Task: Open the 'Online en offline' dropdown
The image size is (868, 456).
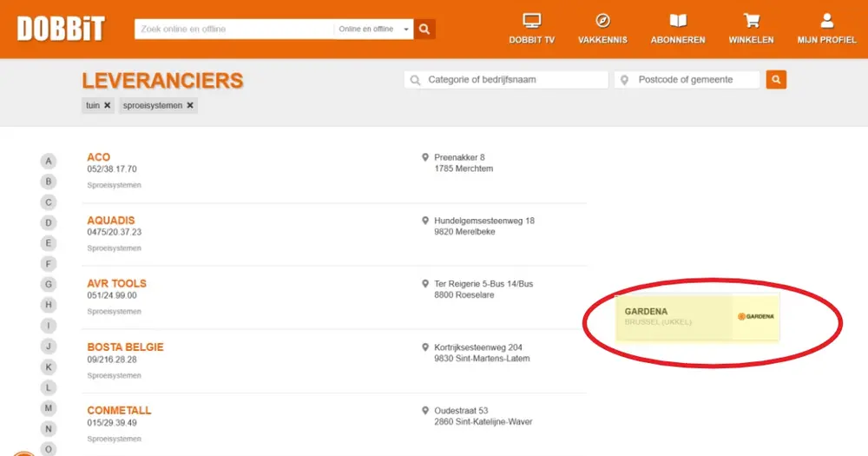Action: (x=373, y=29)
